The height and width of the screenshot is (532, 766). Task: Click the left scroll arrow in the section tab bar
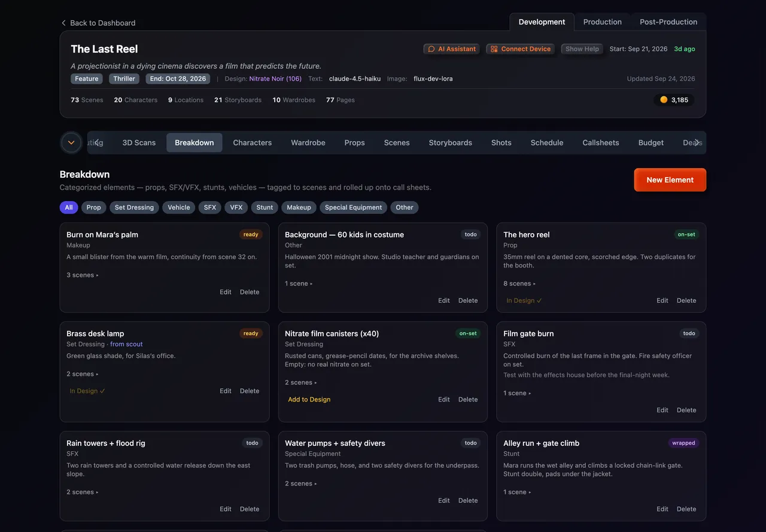97,142
